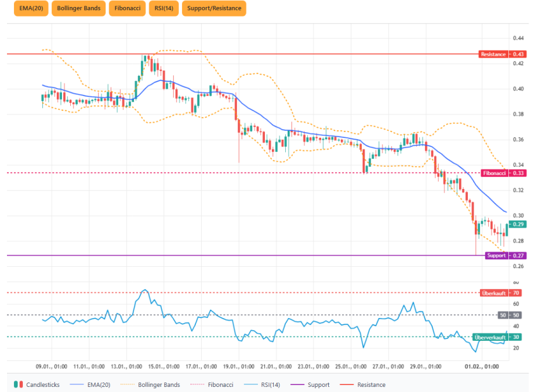Click the current price 0.29 label
Viewport: 533px width, 392px height.
click(518, 224)
